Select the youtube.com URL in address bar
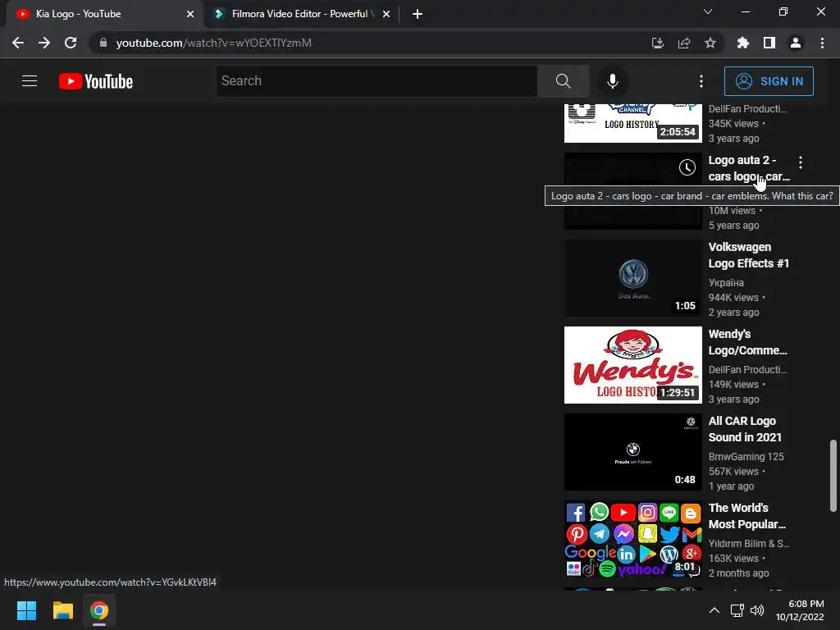The height and width of the screenshot is (630, 840). pos(213,43)
